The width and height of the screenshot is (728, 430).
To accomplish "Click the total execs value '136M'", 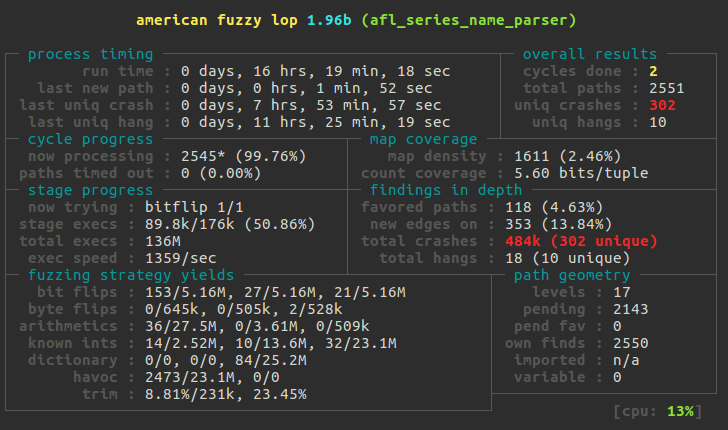I will pos(163,241).
